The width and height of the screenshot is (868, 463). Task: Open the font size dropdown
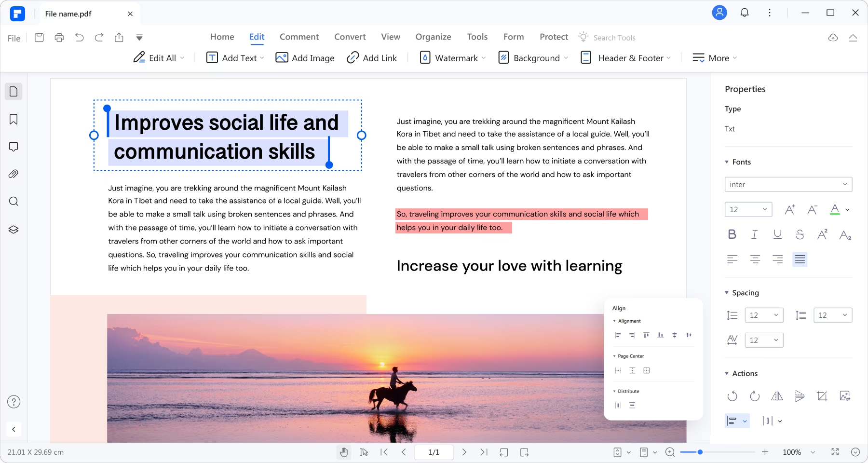pos(748,209)
